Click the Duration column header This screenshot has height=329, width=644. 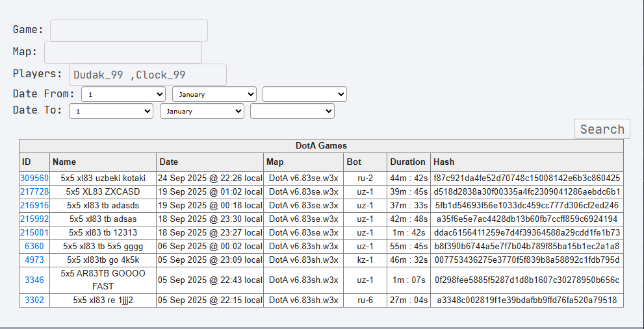[x=409, y=162]
